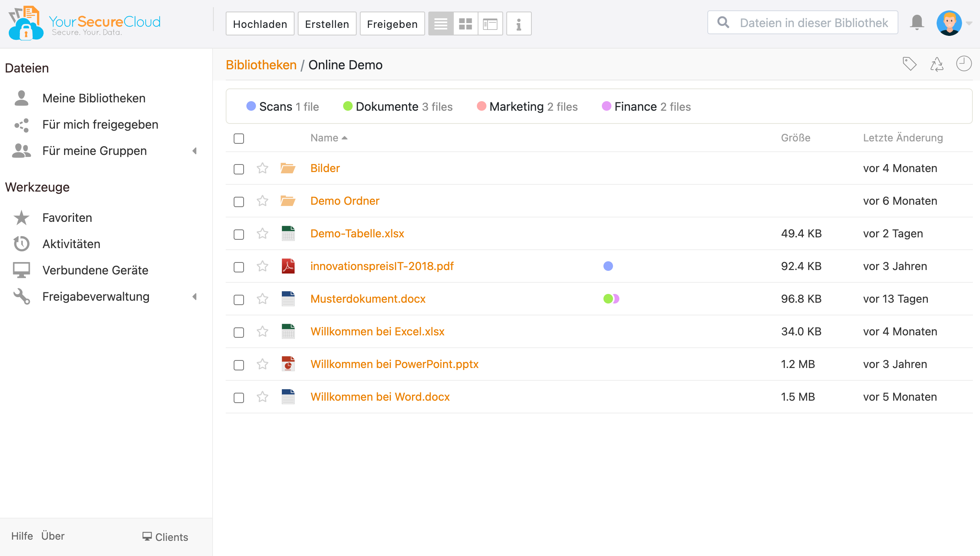View the library modification history
Image resolution: width=980 pixels, height=556 pixels.
[964, 64]
